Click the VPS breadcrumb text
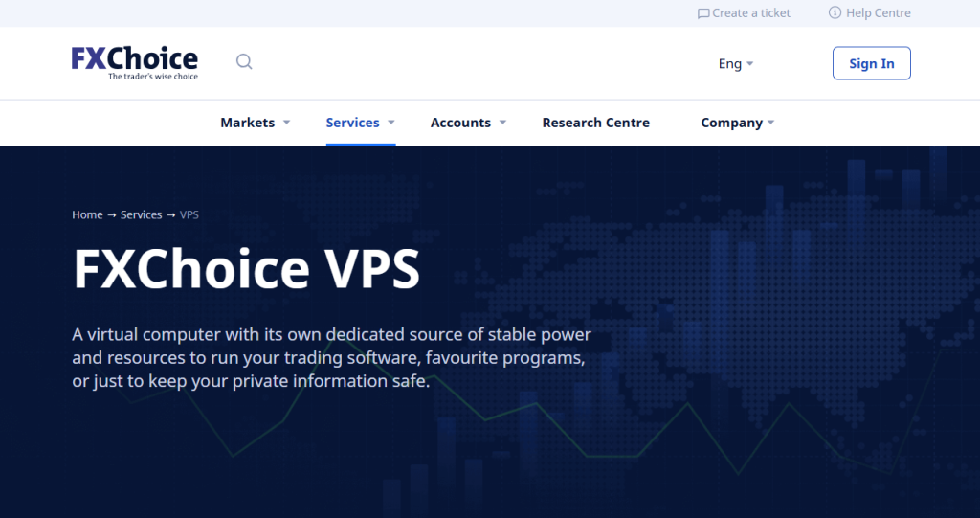Viewport: 980px width, 518px height. (189, 214)
